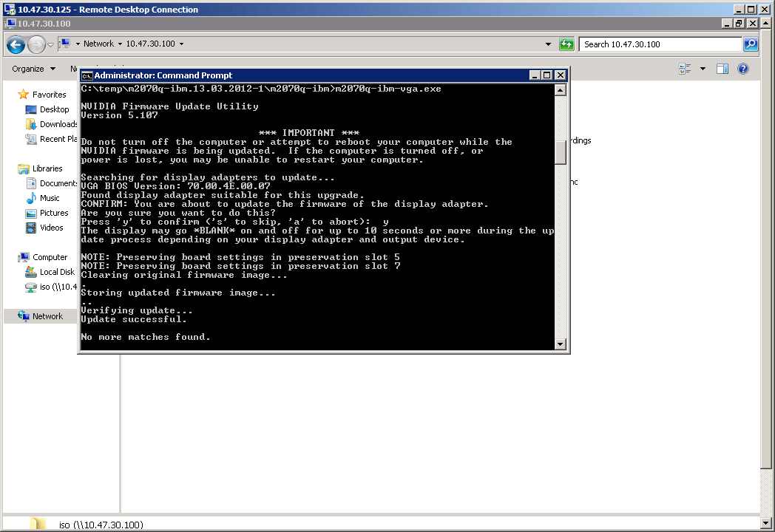Minimize the Remote Desktop Connection window
This screenshot has height=532, width=775.
[739, 10]
